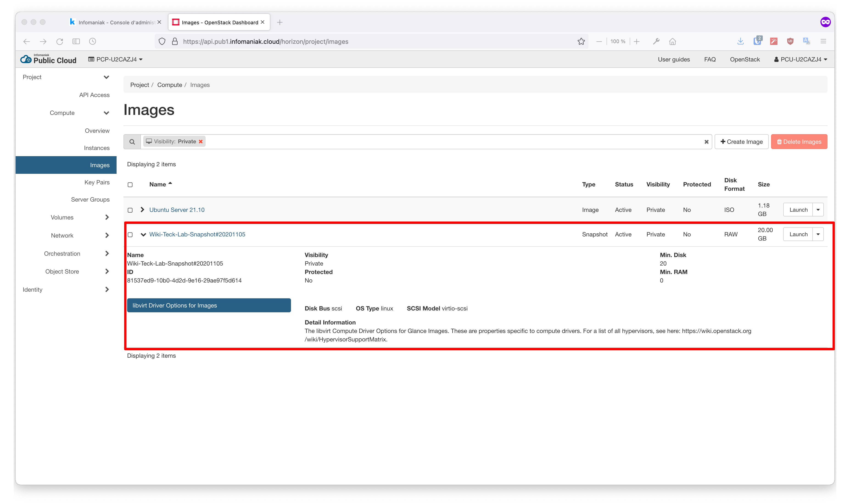This screenshot has width=850, height=504.
Task: Open the Wiki-Teck-Lab-Snapshot#20201105 image link
Action: [x=197, y=234]
